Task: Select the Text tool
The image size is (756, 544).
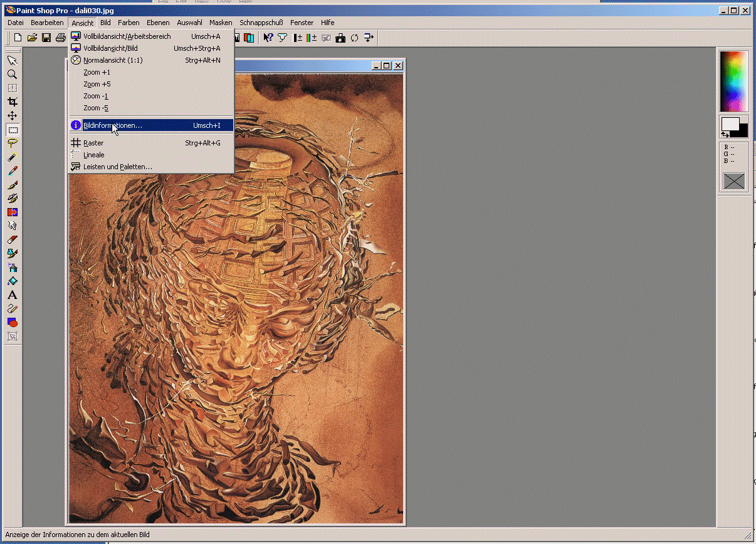Action: [x=13, y=295]
